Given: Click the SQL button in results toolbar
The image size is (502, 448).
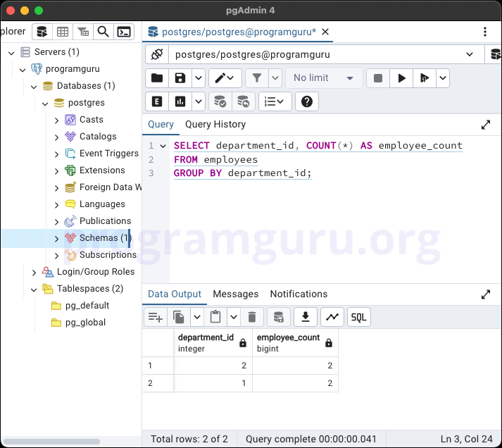Looking at the screenshot, I should (x=358, y=317).
